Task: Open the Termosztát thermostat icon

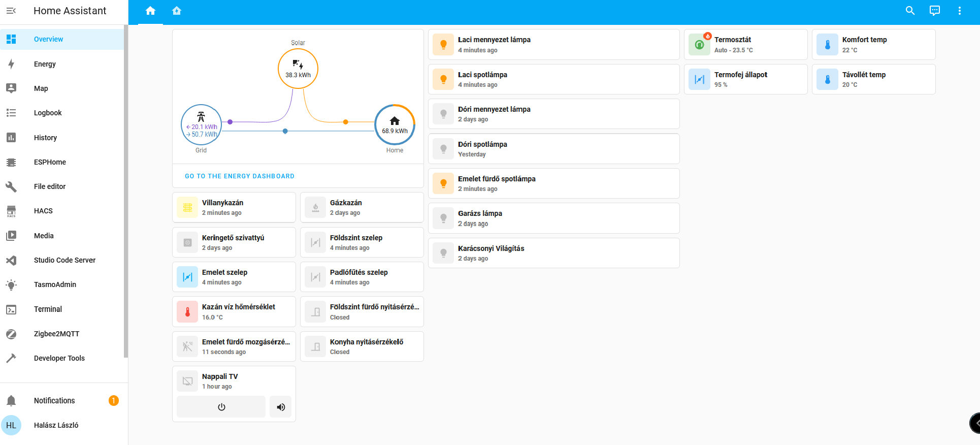Action: (x=699, y=45)
